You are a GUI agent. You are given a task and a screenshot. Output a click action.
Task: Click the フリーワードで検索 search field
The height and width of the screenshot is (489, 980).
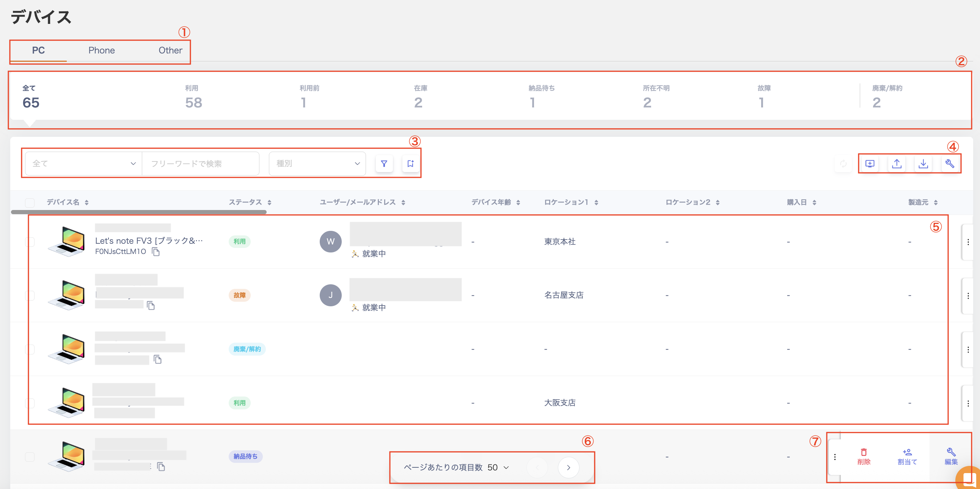click(201, 163)
